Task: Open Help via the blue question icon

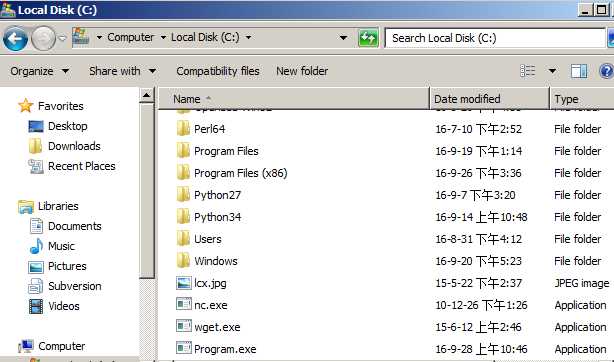Action: coord(607,71)
